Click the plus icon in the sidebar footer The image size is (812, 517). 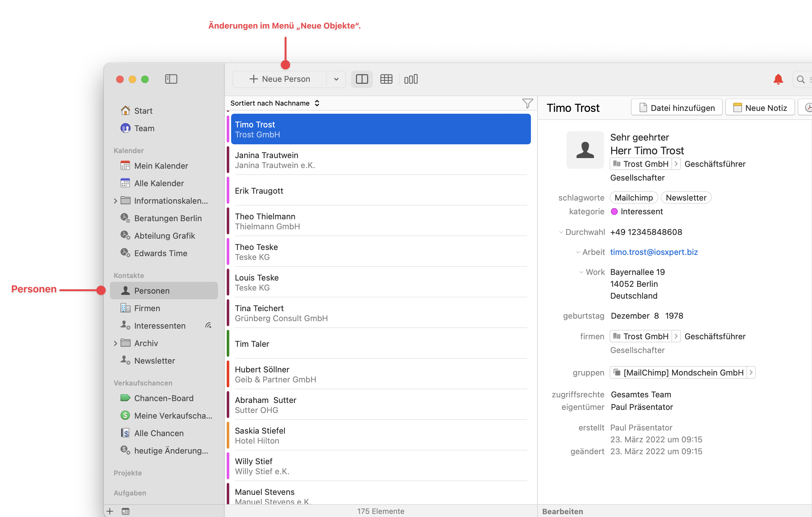pos(110,511)
